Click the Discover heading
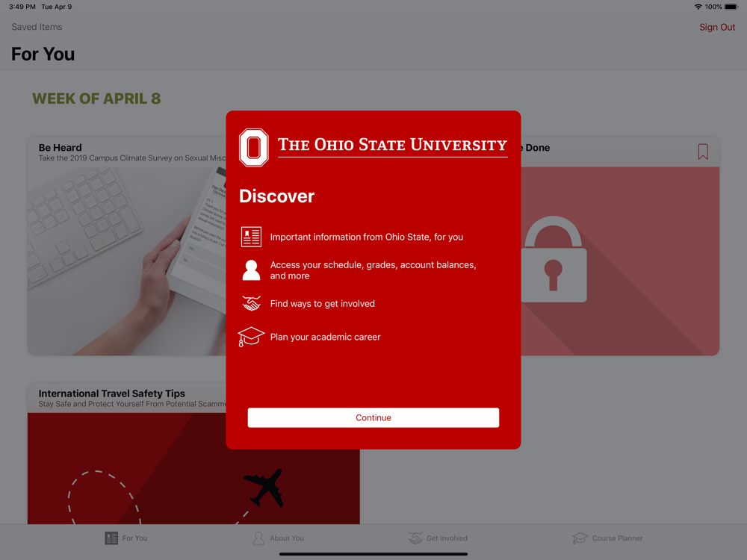This screenshot has height=560, width=747. tap(277, 196)
